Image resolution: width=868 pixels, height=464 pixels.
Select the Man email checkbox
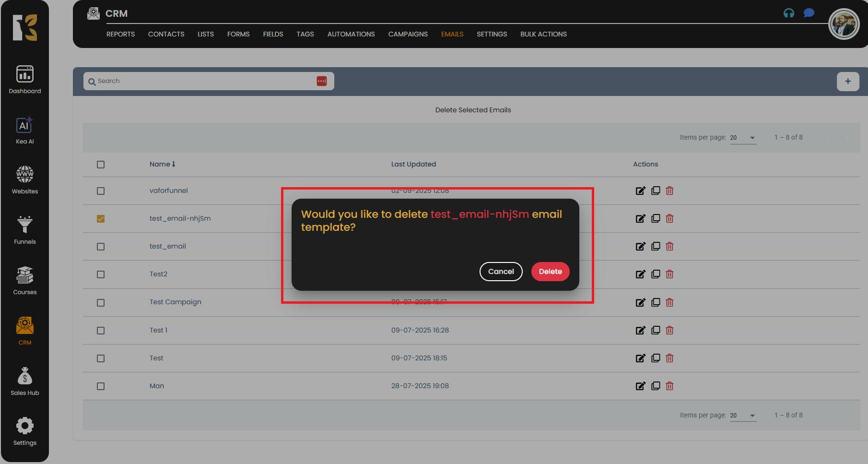[101, 386]
